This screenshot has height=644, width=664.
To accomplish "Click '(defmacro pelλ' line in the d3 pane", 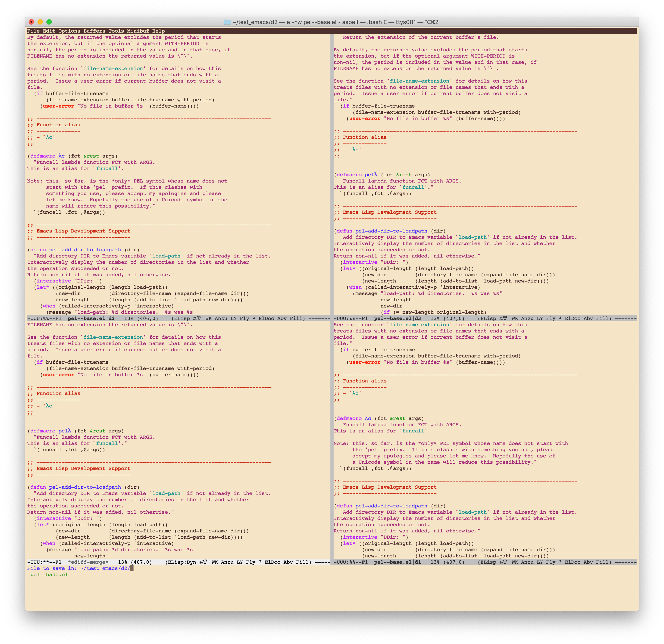I will click(x=382, y=175).
